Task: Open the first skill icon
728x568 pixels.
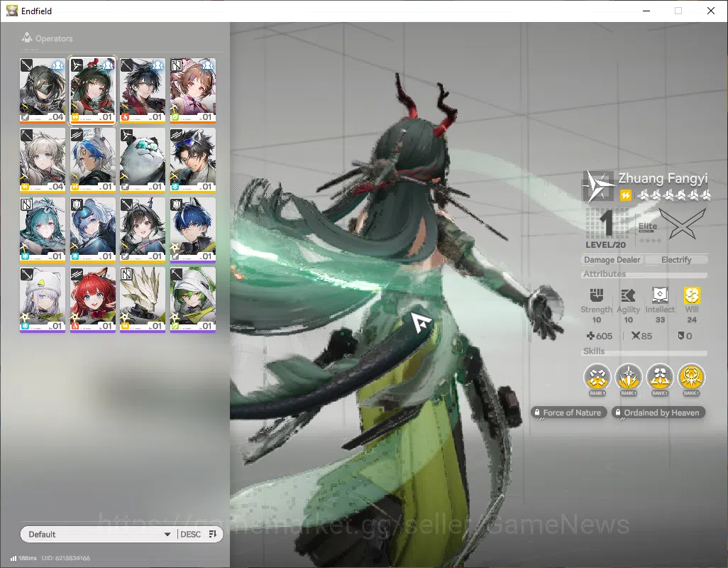Action: (x=597, y=377)
